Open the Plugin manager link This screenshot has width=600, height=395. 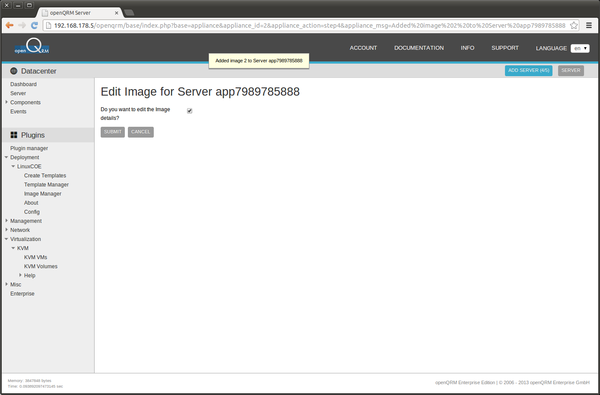[x=29, y=148]
